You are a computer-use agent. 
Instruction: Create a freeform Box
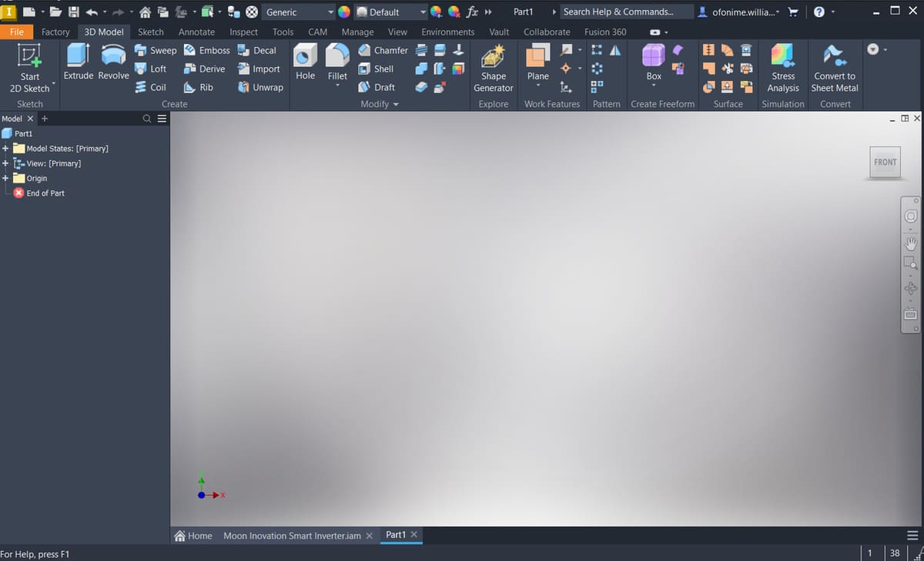click(x=654, y=62)
